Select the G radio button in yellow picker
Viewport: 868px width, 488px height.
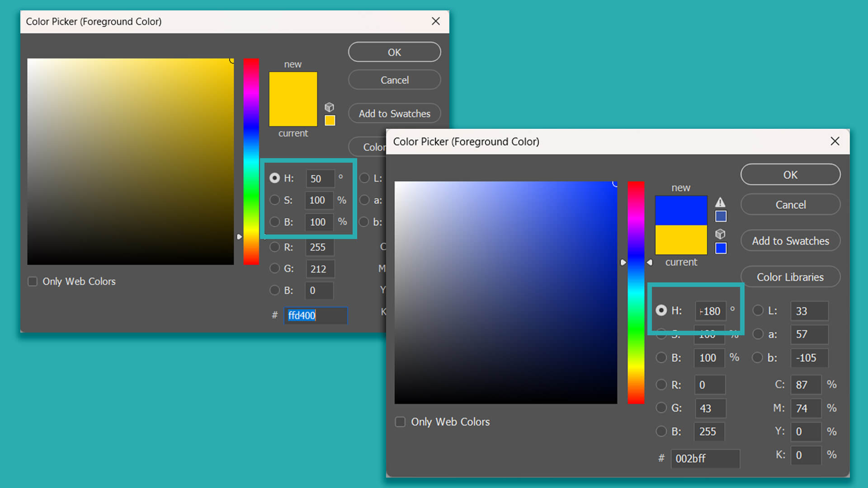(x=274, y=268)
